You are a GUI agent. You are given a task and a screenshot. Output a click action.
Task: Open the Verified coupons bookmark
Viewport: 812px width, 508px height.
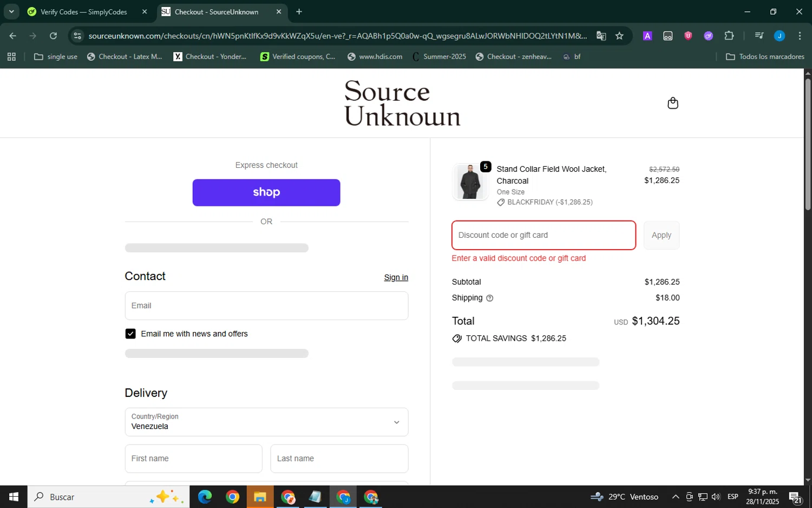coord(298,56)
